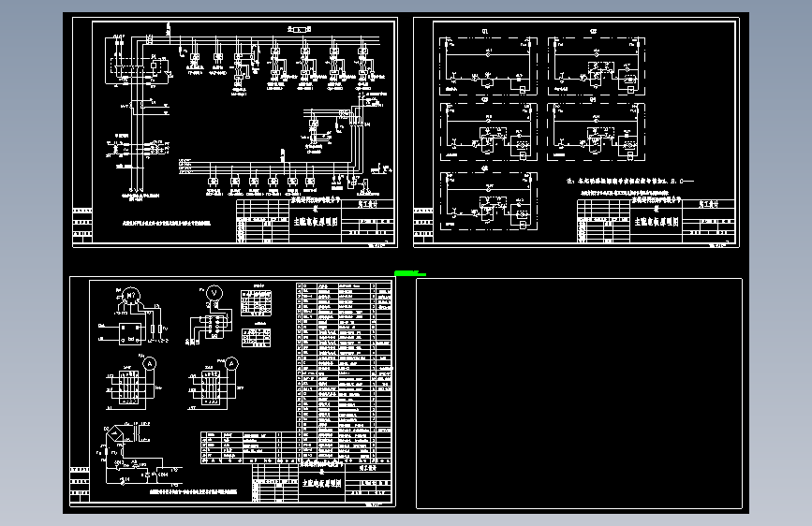This screenshot has width=812, height=526.
Task: Select the Q2 dashed control circuit box
Action: coord(596,66)
